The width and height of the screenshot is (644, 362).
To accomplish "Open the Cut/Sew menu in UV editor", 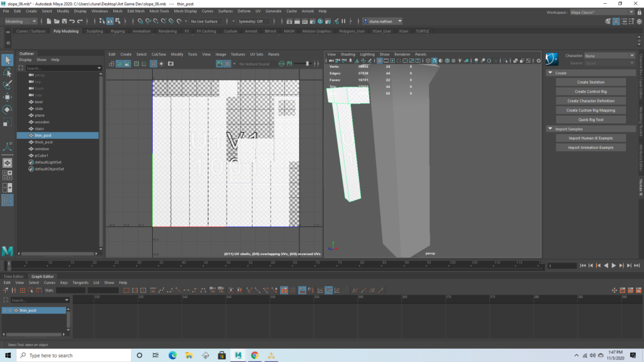I will coord(158,54).
